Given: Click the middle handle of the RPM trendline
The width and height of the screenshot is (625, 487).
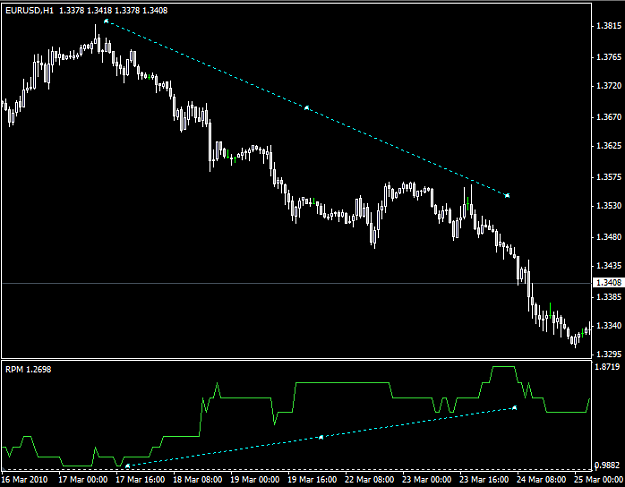Looking at the screenshot, I should pos(321,437).
